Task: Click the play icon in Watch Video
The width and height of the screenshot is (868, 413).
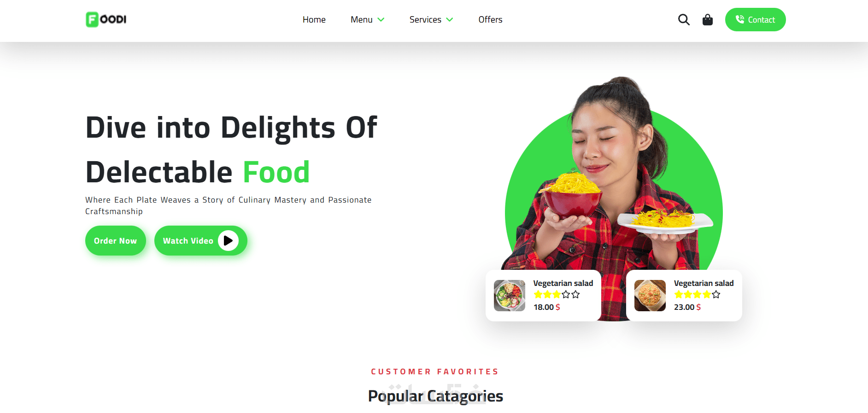Action: pos(228,240)
